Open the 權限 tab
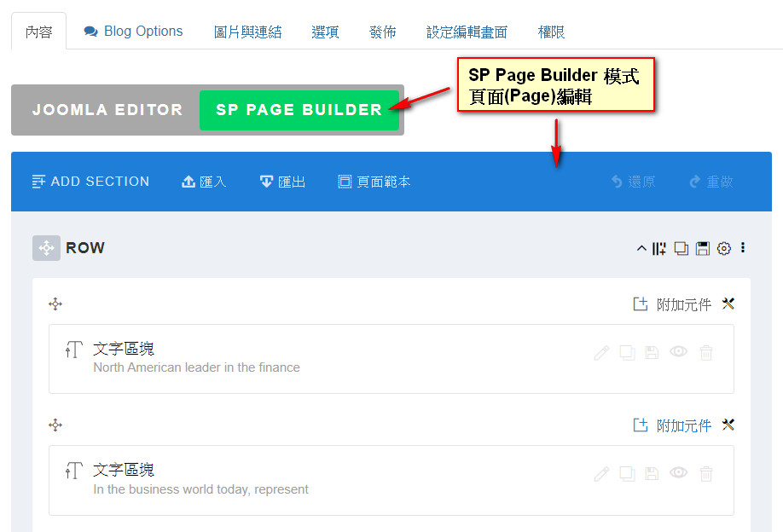This screenshot has width=783, height=532. [x=551, y=32]
